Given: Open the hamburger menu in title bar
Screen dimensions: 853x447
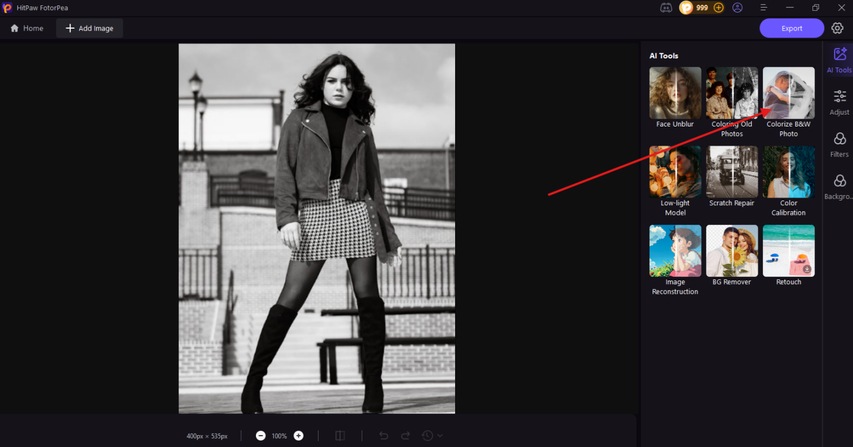Looking at the screenshot, I should point(763,8).
